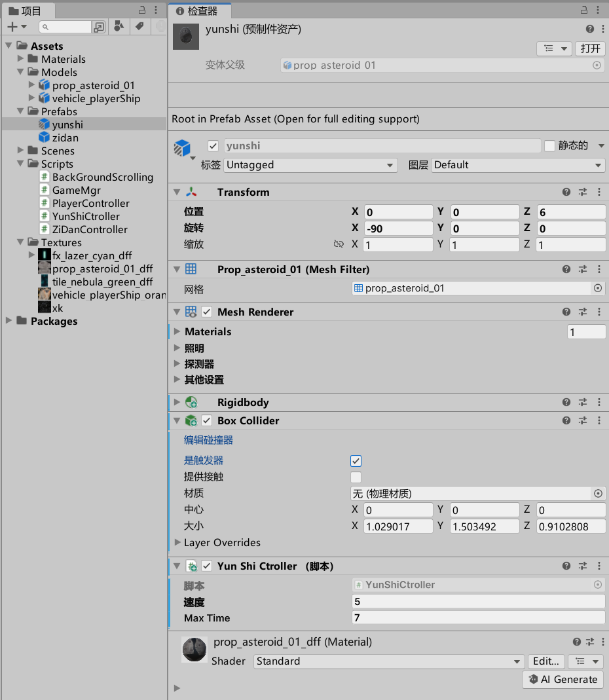Screen dimensions: 609x700
Task: Open physics material object picker circle
Action: click(598, 493)
